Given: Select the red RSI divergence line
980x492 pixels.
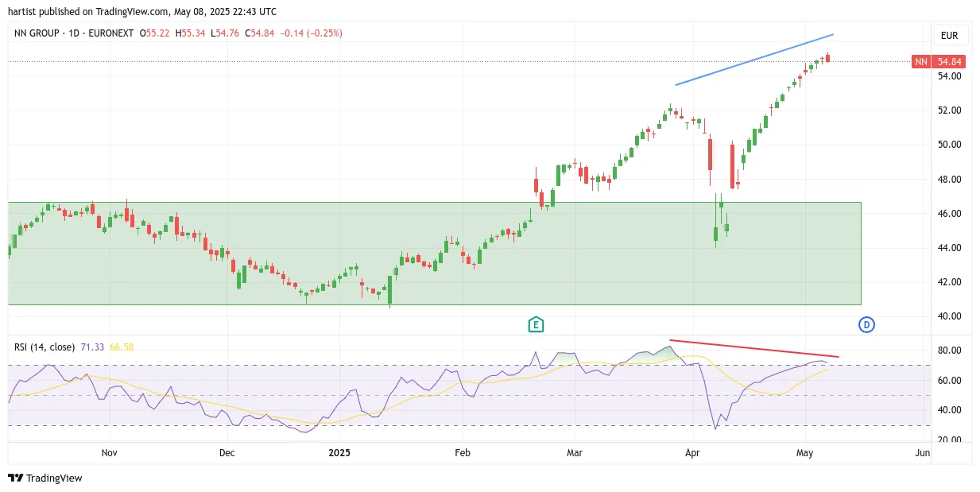Looking at the screenshot, I should tap(754, 348).
